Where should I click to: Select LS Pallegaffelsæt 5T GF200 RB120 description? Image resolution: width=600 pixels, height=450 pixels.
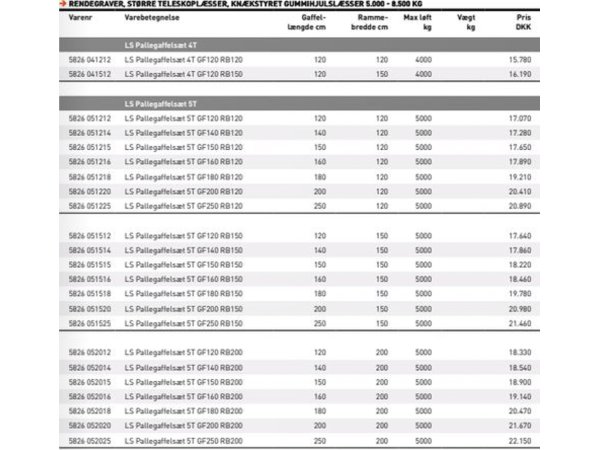[x=183, y=190]
